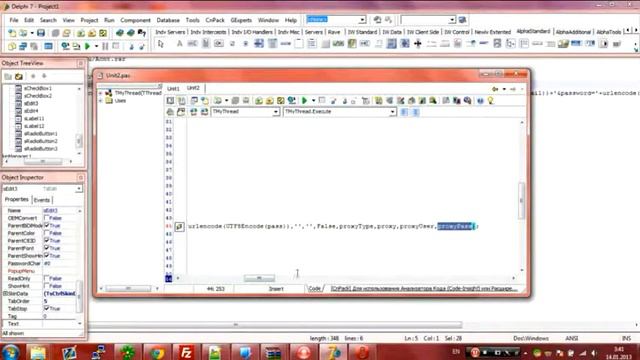
Task: Click the first icon in editor toolbar row
Action: pyautogui.click(x=170, y=100)
